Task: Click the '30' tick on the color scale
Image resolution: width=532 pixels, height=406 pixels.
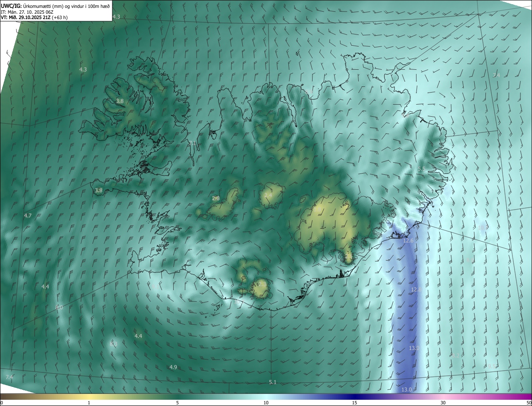Action: pos(443,403)
